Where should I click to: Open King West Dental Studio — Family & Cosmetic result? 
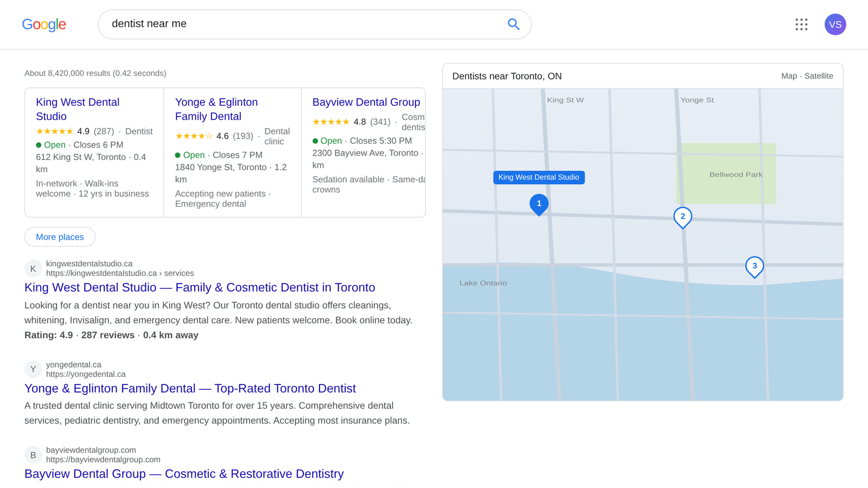click(200, 287)
